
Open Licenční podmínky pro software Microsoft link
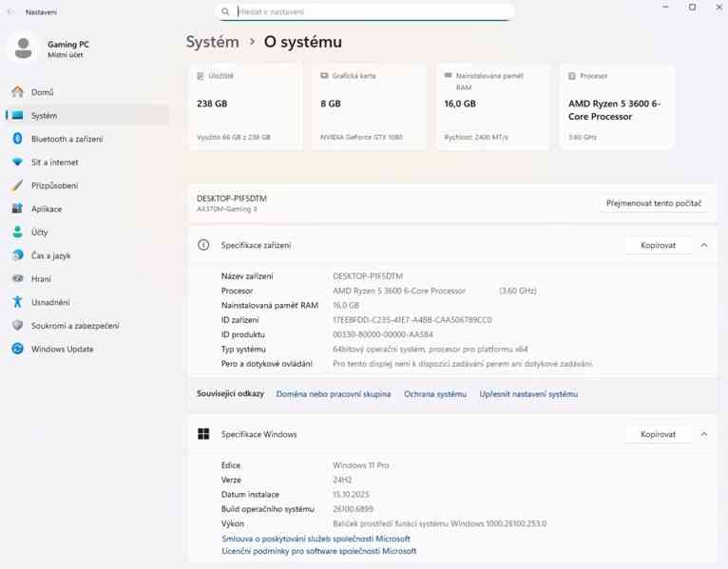point(318,551)
